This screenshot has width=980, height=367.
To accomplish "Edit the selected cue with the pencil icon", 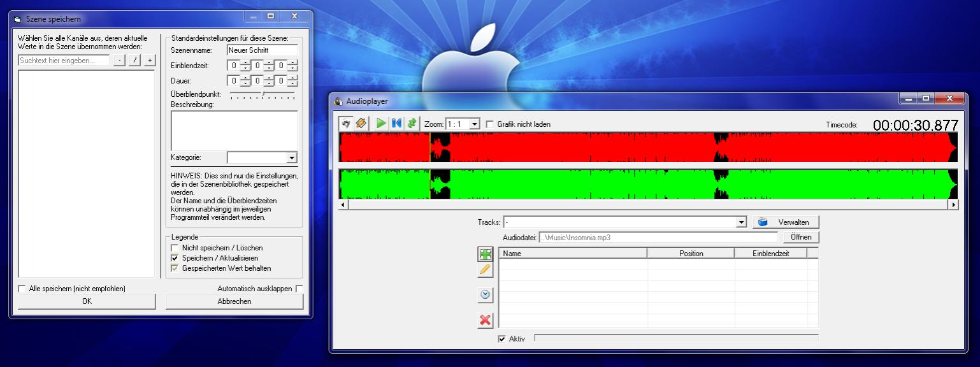I will coord(486,270).
